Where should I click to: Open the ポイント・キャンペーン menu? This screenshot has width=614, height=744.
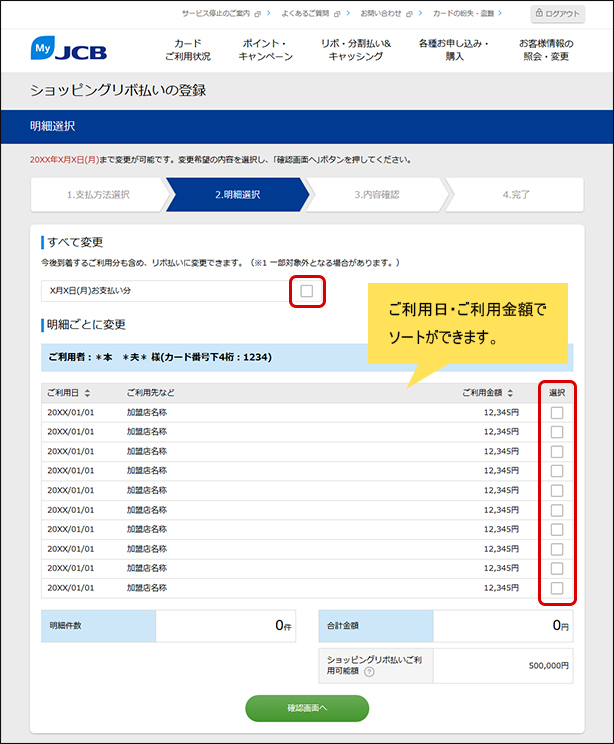click(x=265, y=50)
